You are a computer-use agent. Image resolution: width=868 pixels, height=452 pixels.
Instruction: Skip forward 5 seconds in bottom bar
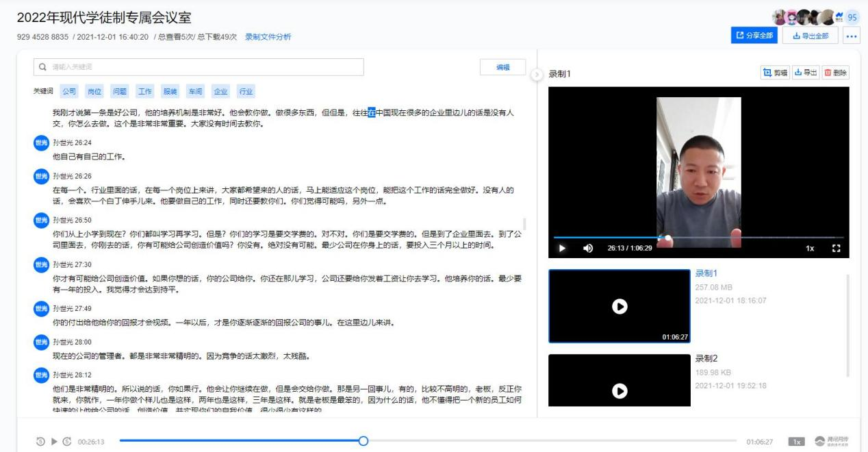point(67,442)
